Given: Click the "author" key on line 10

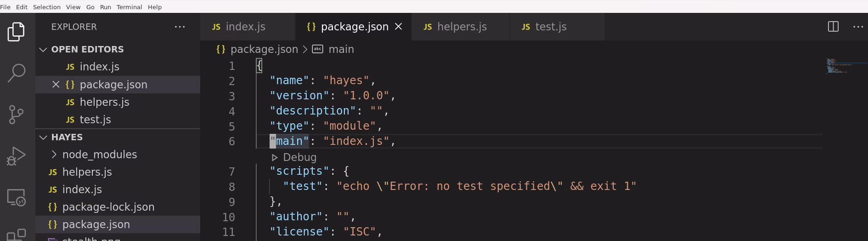Looking at the screenshot, I should [296, 217].
